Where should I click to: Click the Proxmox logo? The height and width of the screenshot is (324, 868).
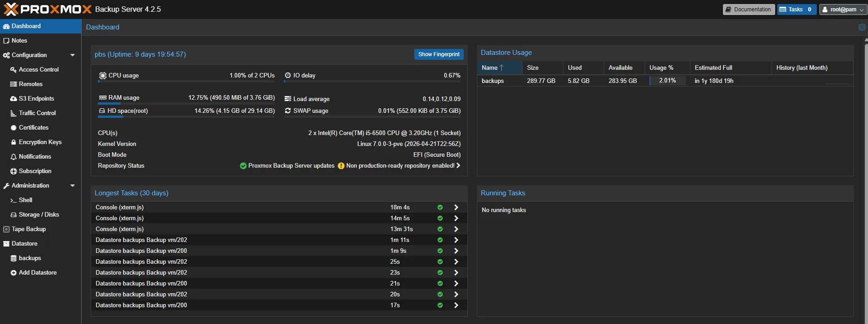[x=47, y=9]
